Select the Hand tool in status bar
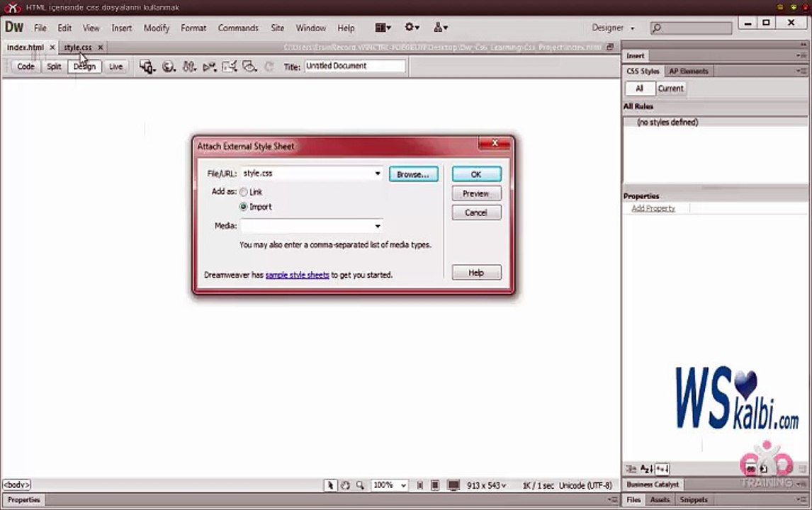The width and height of the screenshot is (812, 510). click(x=345, y=485)
